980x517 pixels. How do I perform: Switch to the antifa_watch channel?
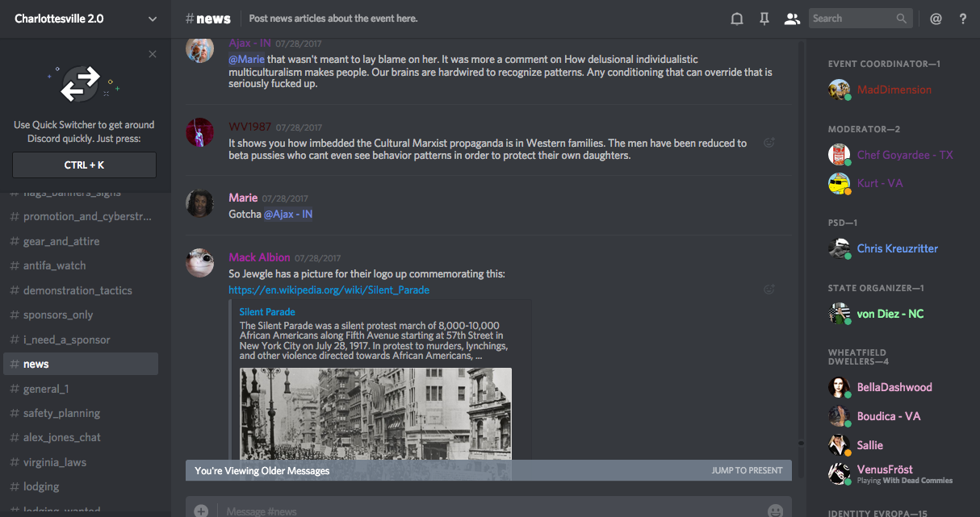54,265
